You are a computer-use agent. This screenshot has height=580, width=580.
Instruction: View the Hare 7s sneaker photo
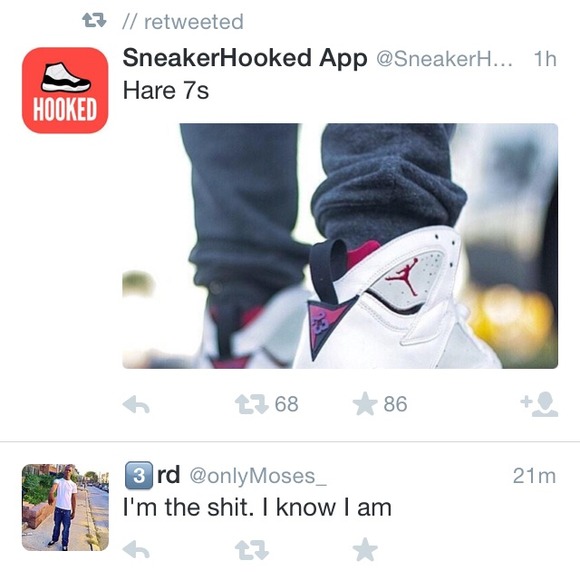pyautogui.click(x=340, y=246)
